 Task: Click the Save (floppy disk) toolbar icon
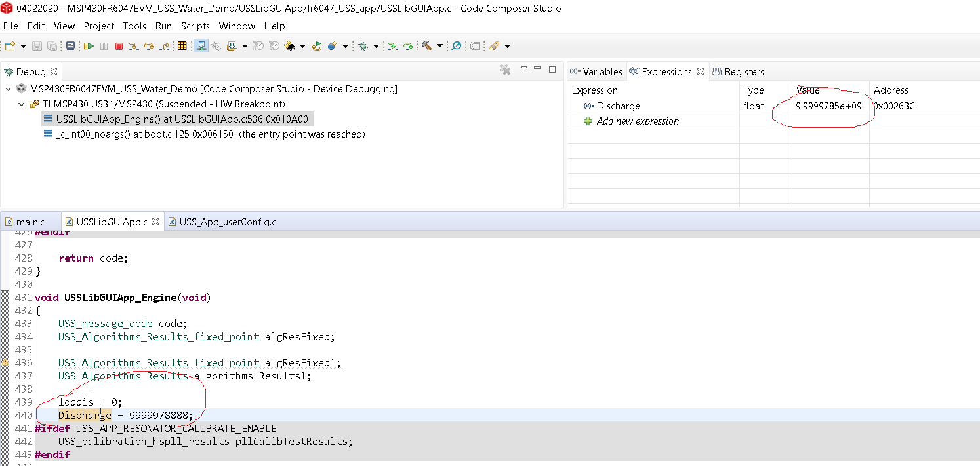[x=37, y=46]
